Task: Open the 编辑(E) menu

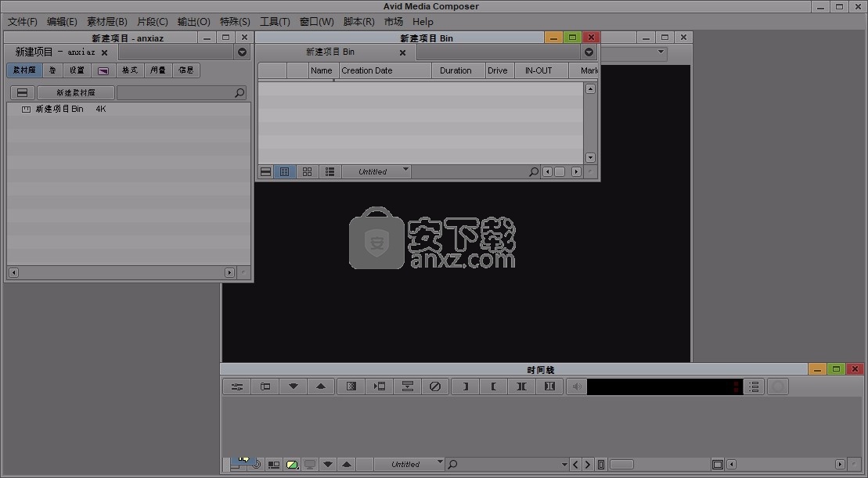Action: 62,22
